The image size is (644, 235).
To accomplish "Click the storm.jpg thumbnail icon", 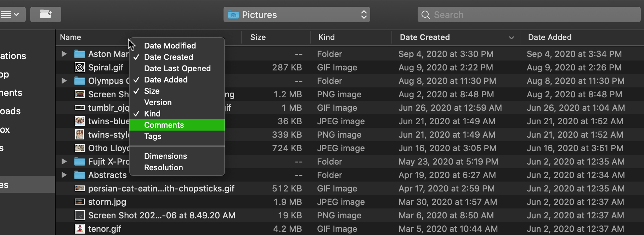I will pos(80,202).
